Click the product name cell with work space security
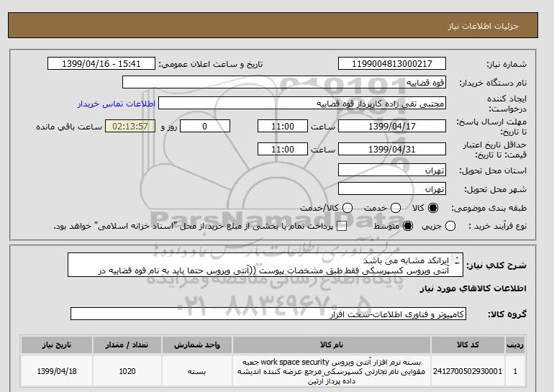This screenshot has width=554, height=392. click(x=332, y=371)
